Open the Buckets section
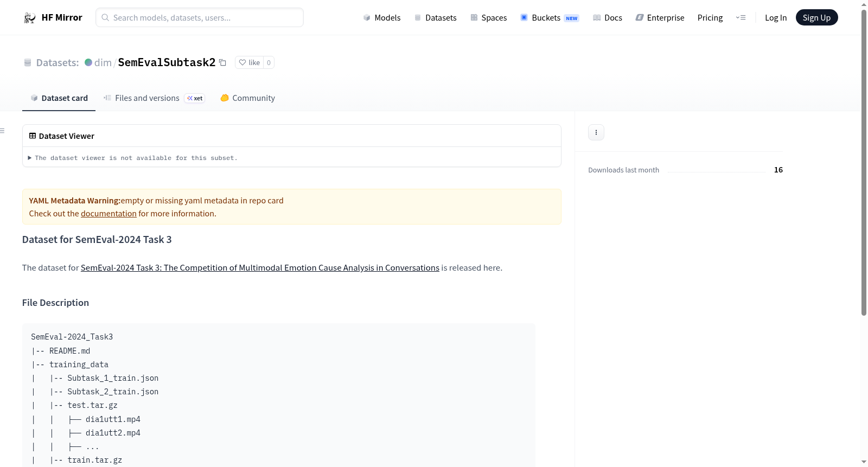Viewport: 868px width, 467px height. pos(550,17)
